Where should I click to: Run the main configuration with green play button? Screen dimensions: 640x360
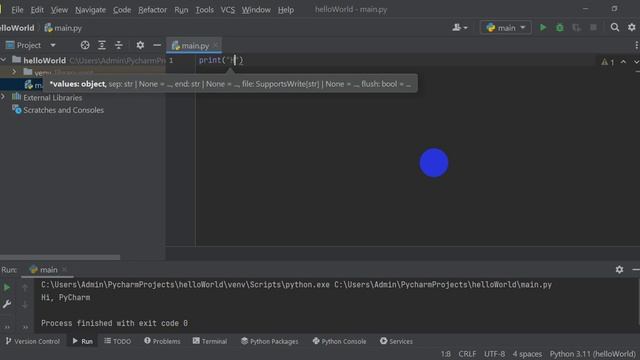(543, 28)
